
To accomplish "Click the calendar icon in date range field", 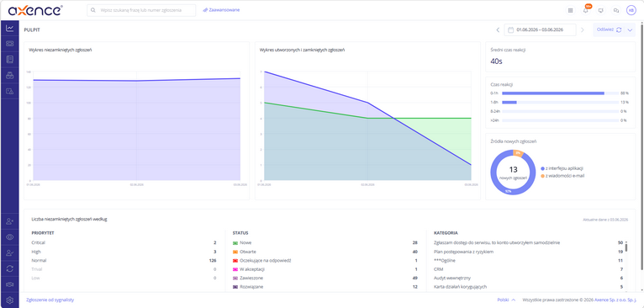I will pyautogui.click(x=511, y=29).
